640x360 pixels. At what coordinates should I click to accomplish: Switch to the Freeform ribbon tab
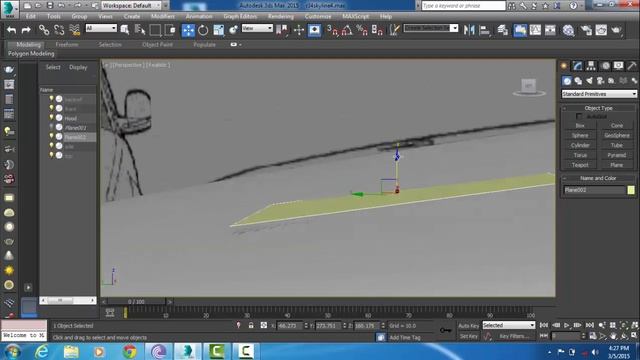pyautogui.click(x=67, y=44)
